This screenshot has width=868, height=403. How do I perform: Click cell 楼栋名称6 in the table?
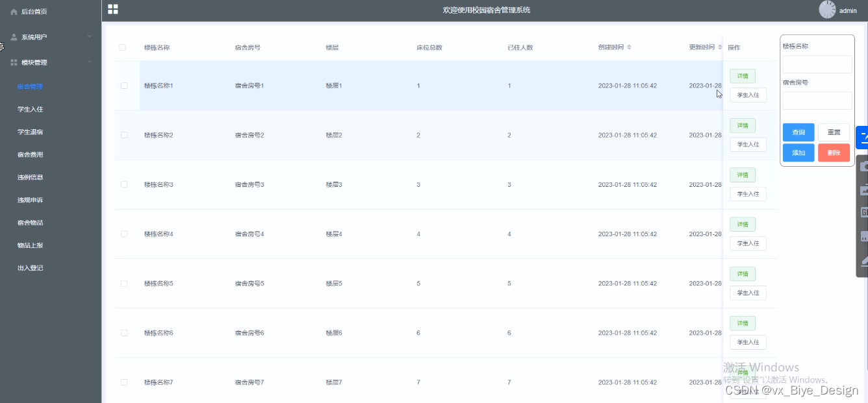coord(159,333)
